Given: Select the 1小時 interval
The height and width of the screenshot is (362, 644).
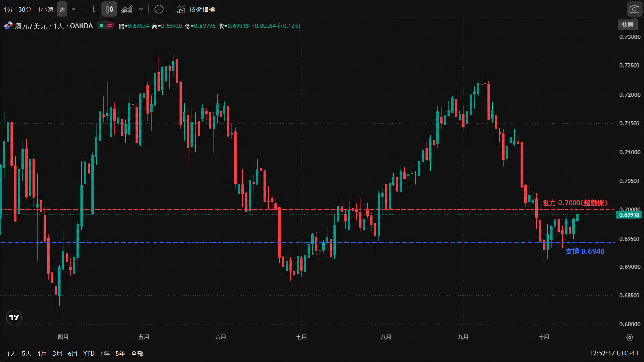Looking at the screenshot, I should pyautogui.click(x=45, y=9).
